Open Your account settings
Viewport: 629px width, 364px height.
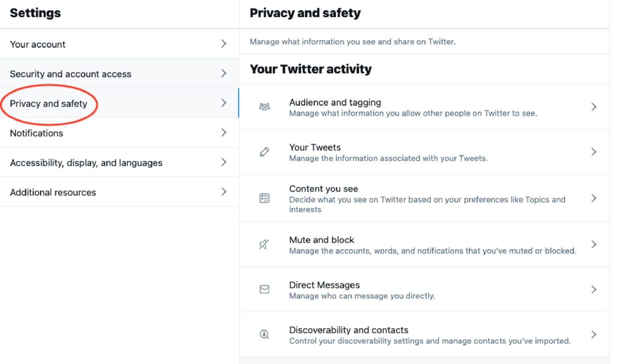pyautogui.click(x=38, y=44)
